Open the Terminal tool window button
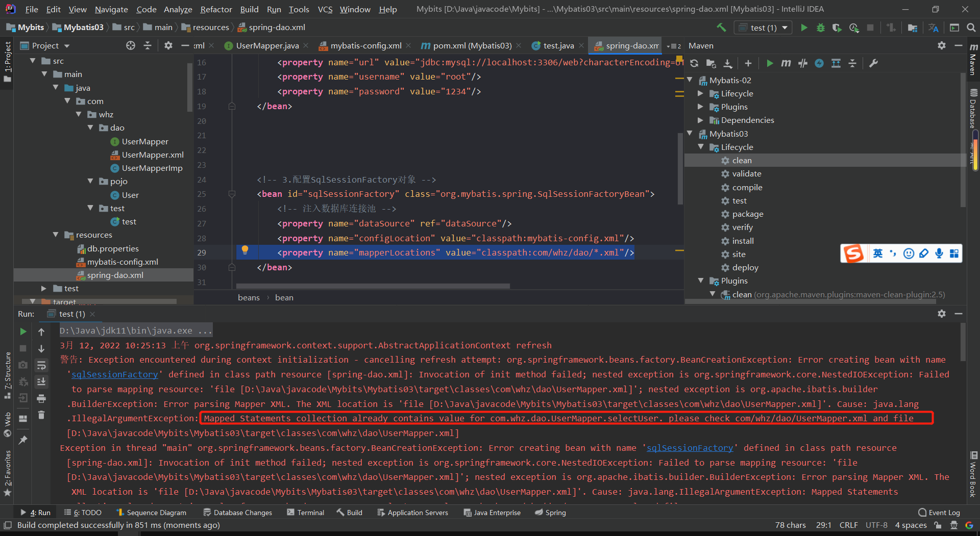Screen dimensions: 980x536 pos(305,513)
